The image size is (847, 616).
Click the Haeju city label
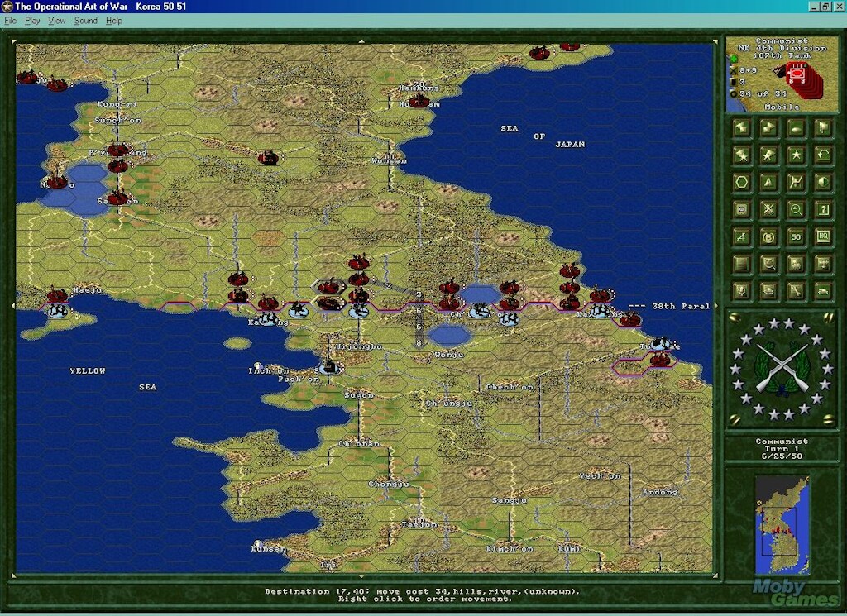click(87, 290)
